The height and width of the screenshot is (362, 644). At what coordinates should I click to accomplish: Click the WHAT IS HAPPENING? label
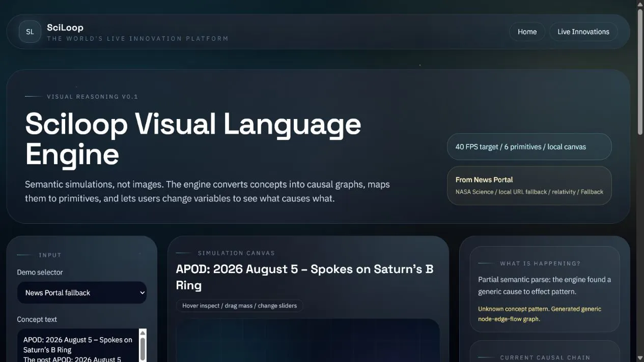[x=540, y=263]
